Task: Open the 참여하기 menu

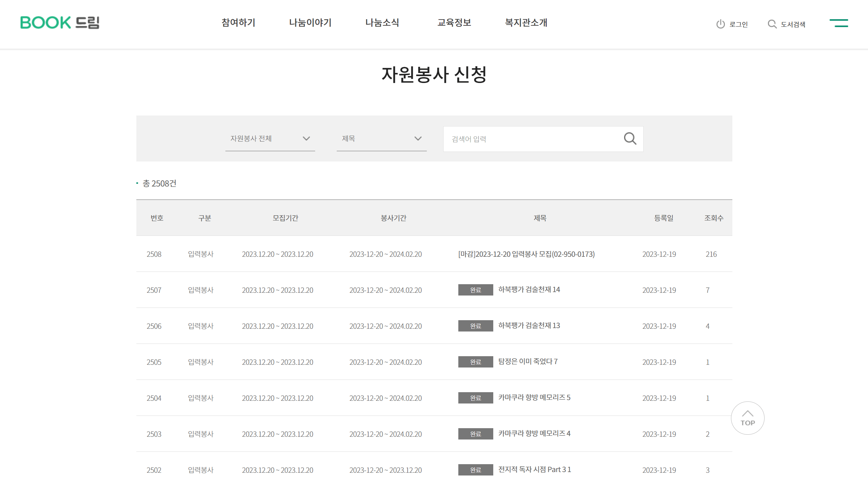Action: (238, 23)
